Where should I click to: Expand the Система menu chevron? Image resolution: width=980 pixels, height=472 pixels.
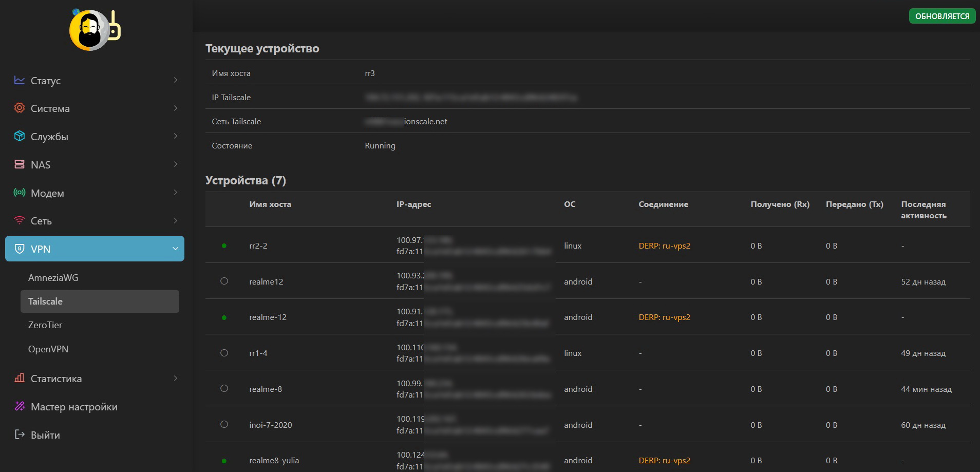point(176,108)
